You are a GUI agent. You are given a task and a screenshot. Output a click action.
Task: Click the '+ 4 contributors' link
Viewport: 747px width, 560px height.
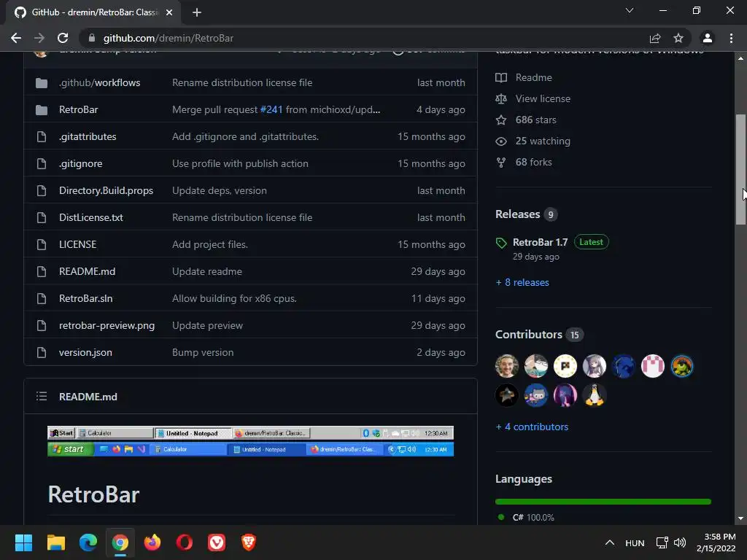click(x=532, y=427)
